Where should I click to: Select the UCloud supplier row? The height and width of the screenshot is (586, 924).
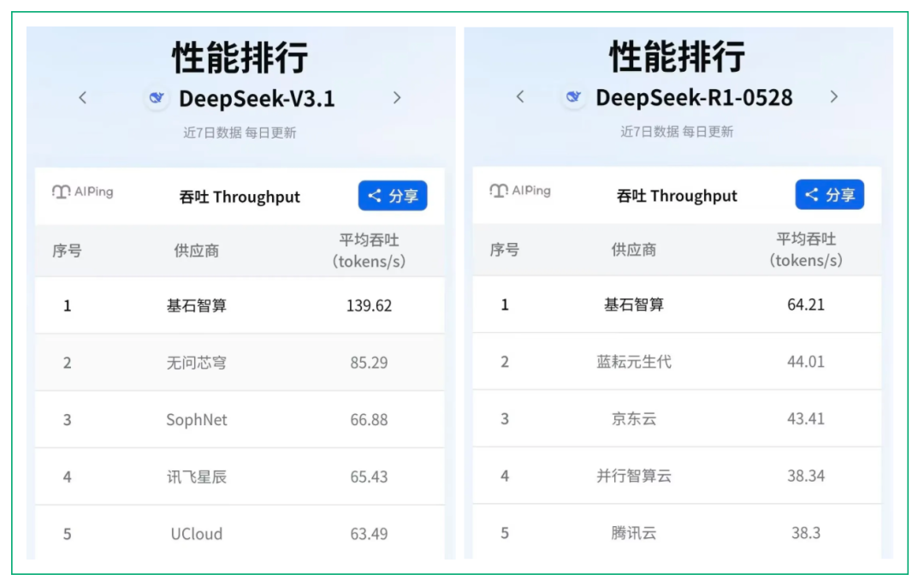click(x=240, y=533)
